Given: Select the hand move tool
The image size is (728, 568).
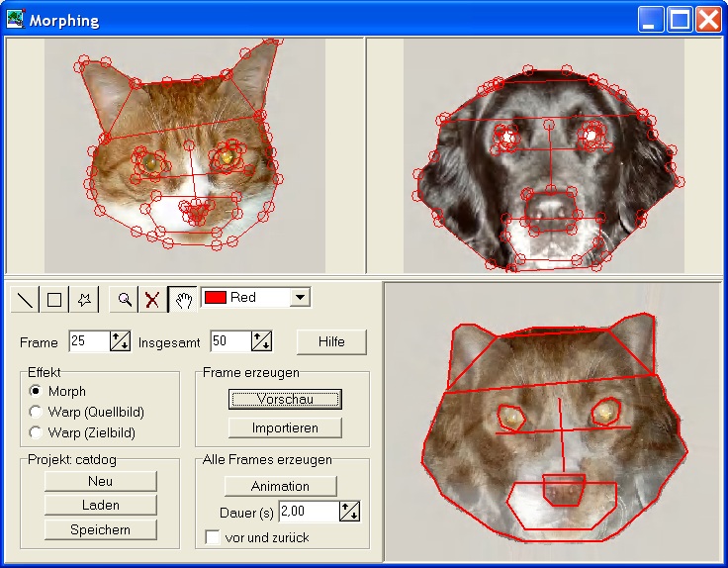Looking at the screenshot, I should point(183,299).
